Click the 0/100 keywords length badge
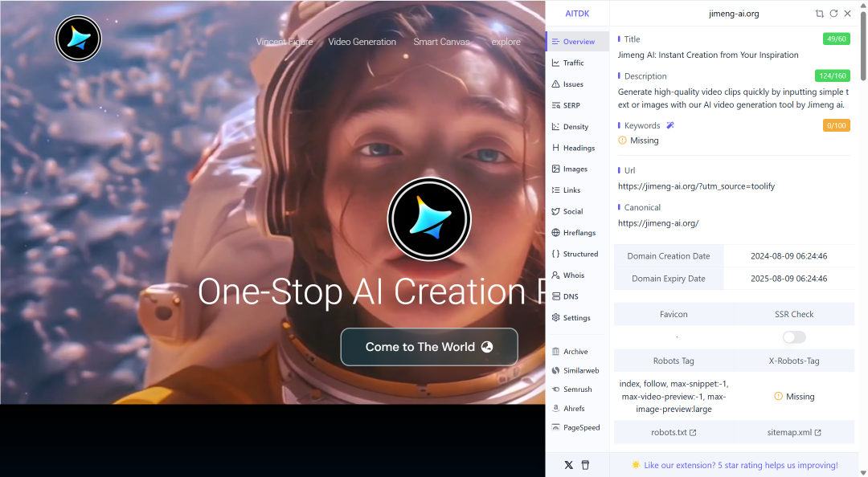This screenshot has height=477, width=868. (836, 125)
